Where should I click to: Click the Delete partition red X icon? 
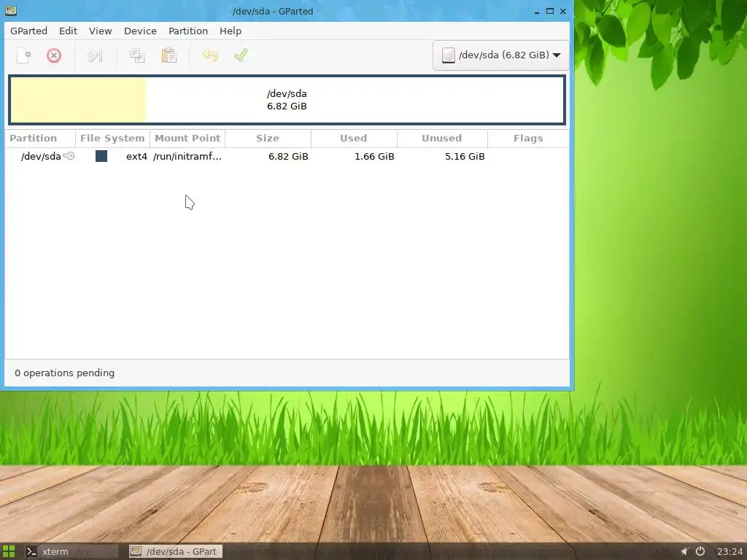click(54, 55)
